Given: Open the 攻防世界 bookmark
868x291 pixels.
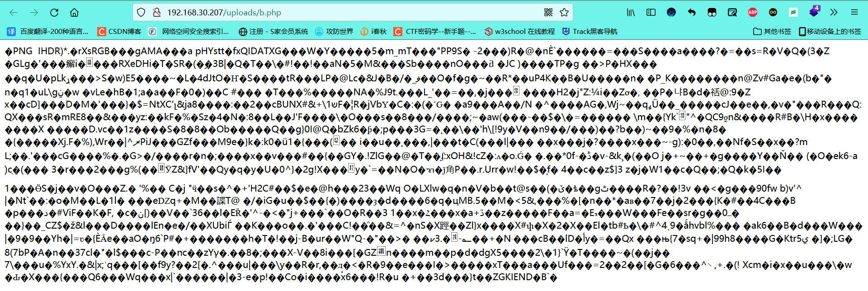Looking at the screenshot, I should (334, 32).
